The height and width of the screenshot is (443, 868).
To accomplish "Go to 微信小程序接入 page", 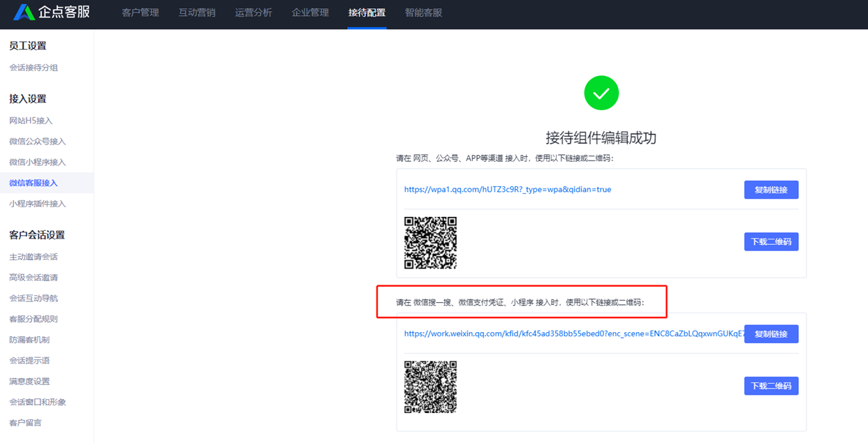I will coord(38,163).
